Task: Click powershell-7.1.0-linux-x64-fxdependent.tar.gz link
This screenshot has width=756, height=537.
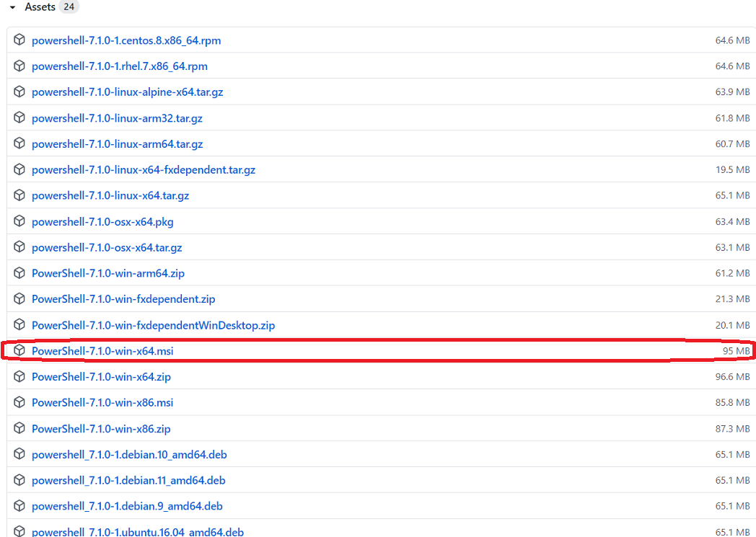Action: (x=144, y=170)
